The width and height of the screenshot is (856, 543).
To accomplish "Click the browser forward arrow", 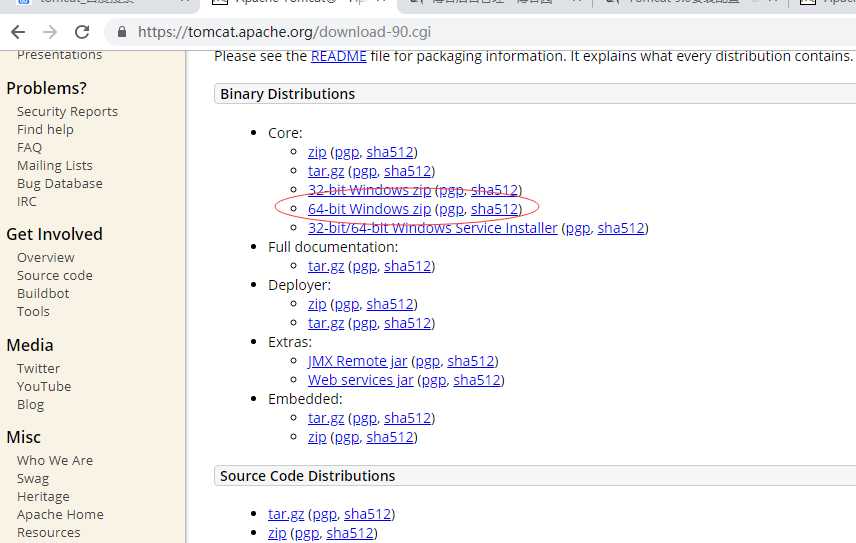I will tap(50, 32).
